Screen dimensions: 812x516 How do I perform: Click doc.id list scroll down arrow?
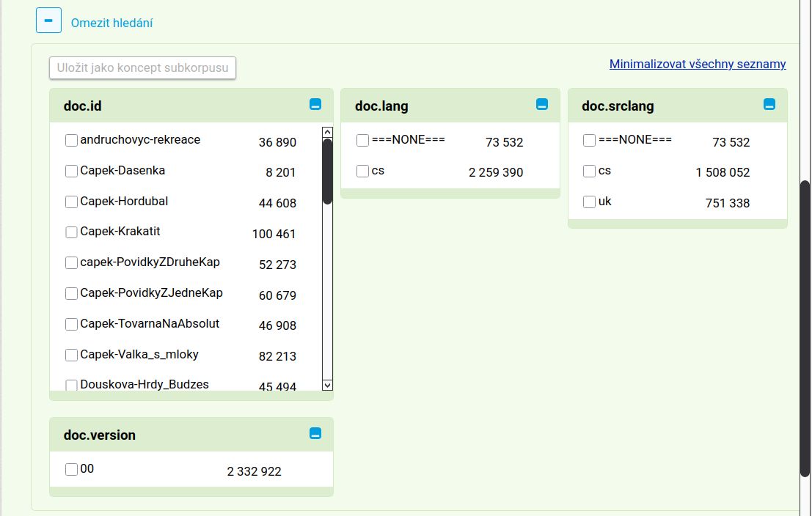[x=327, y=385]
